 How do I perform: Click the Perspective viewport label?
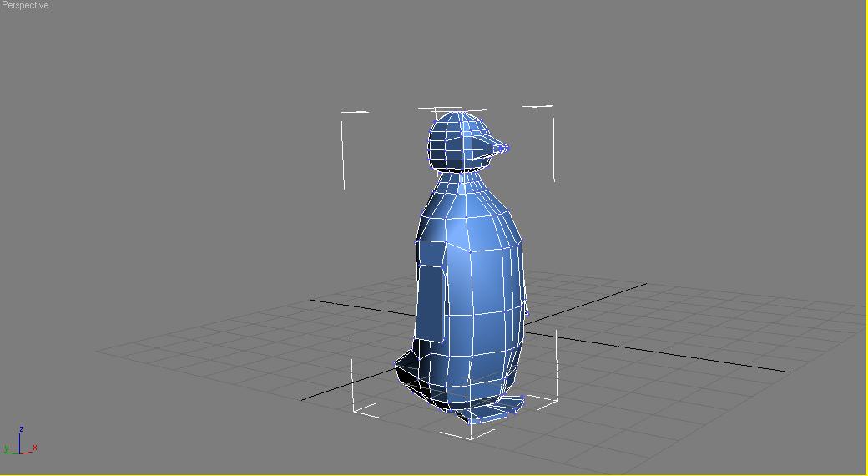[x=26, y=6]
